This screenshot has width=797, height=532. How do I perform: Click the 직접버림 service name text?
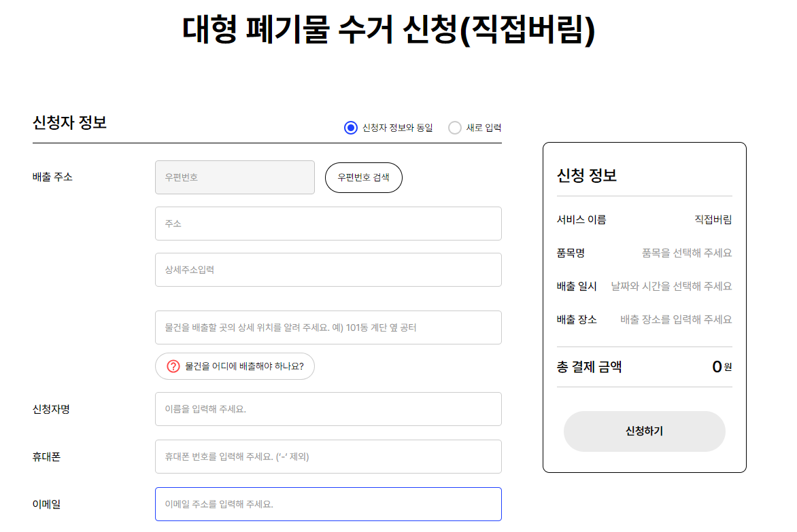coord(712,219)
